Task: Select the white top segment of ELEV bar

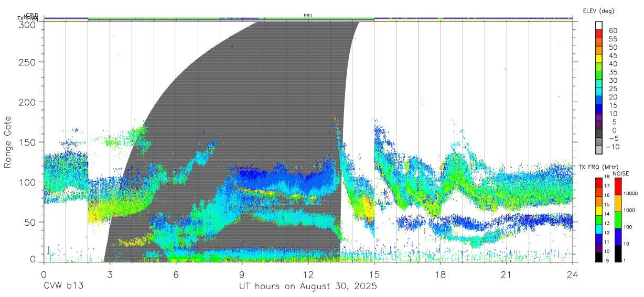Action: point(599,26)
